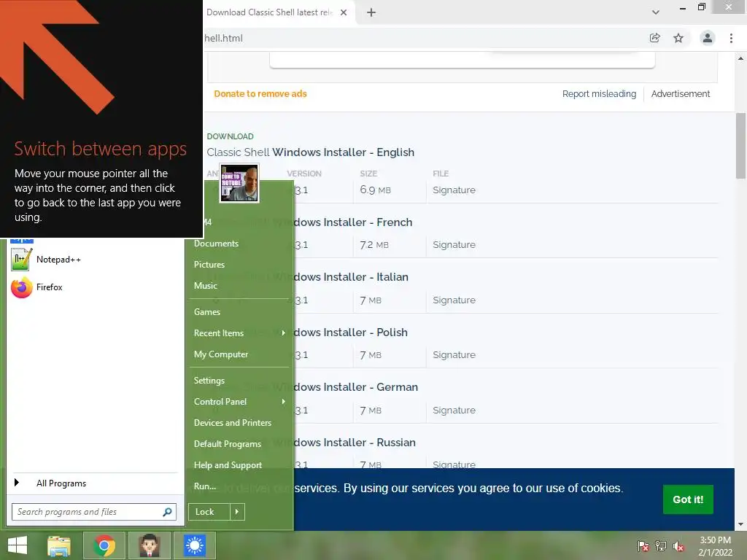Viewport: 747px width, 560px height.
Task: Click the scrollbar up arrow
Action: pos(740,58)
